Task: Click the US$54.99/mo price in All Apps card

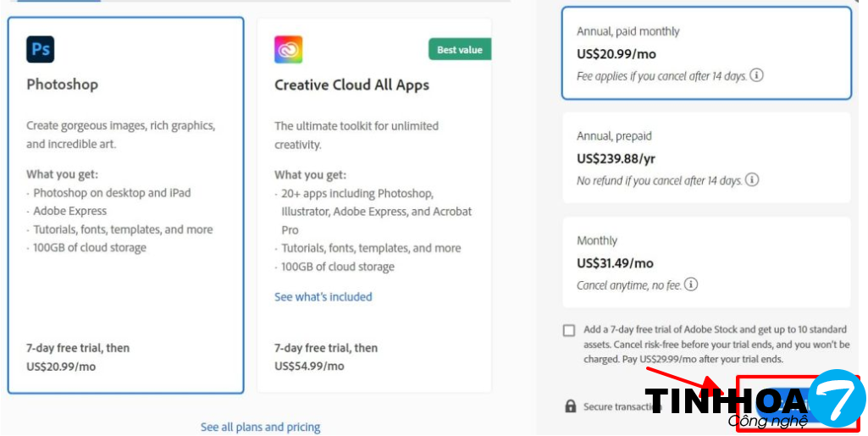Action: pos(309,367)
